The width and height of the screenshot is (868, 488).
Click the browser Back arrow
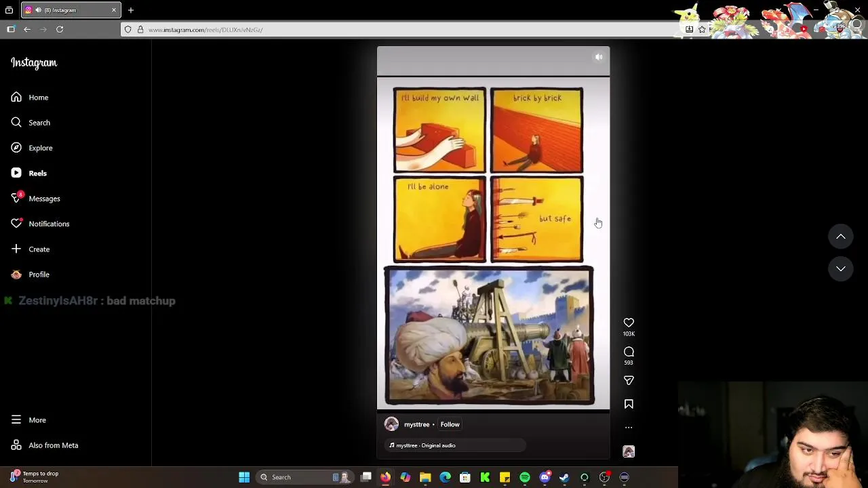coord(27,30)
